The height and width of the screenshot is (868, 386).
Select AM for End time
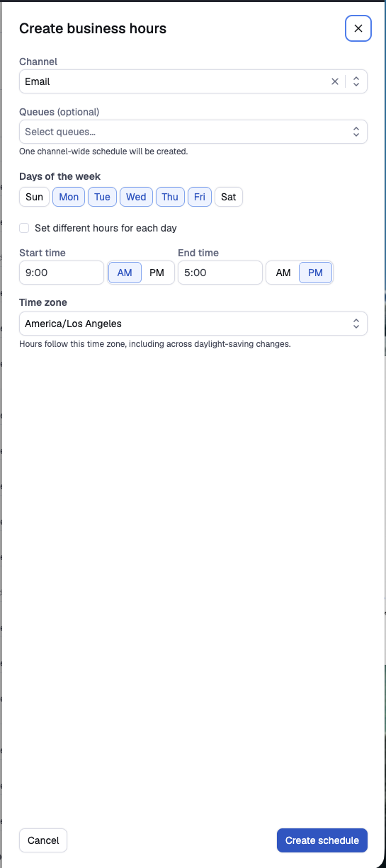[x=283, y=273]
